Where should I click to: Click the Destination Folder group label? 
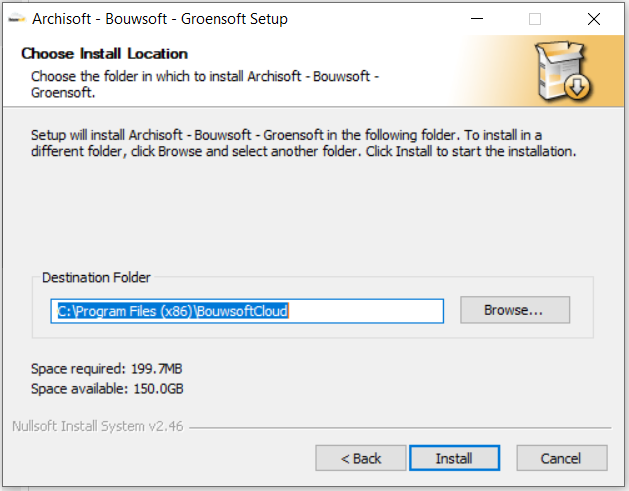pyautogui.click(x=96, y=277)
